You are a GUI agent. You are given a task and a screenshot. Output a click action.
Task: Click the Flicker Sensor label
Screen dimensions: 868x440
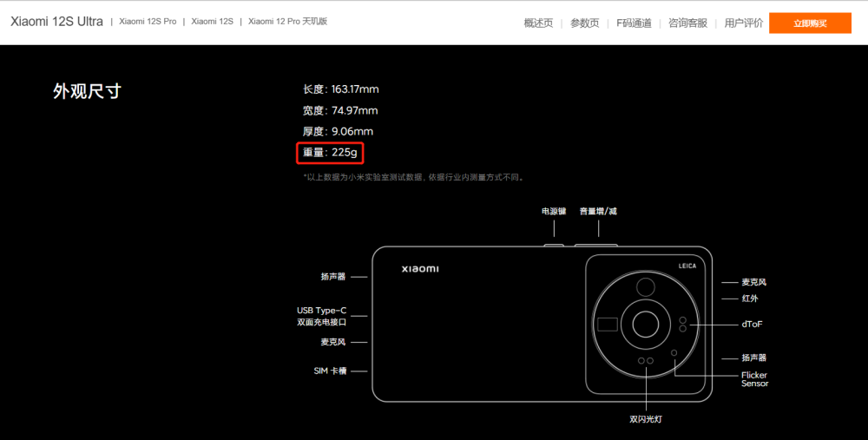[754, 379]
